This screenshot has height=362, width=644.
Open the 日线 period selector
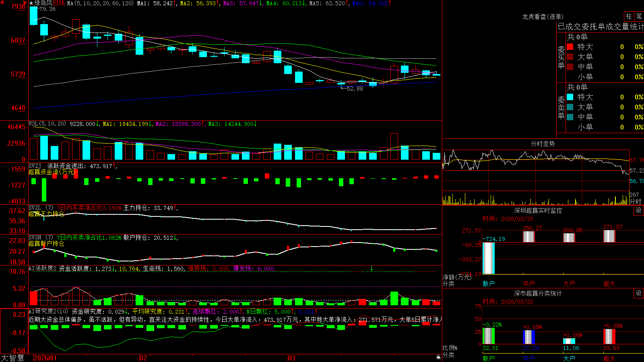(59, 3)
